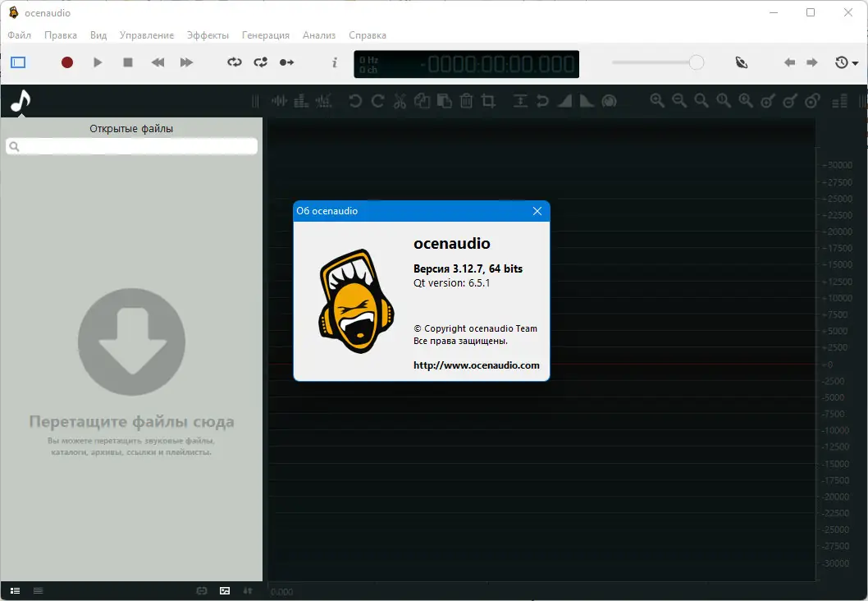
Task: Click the Copy icon
Action: tap(422, 101)
